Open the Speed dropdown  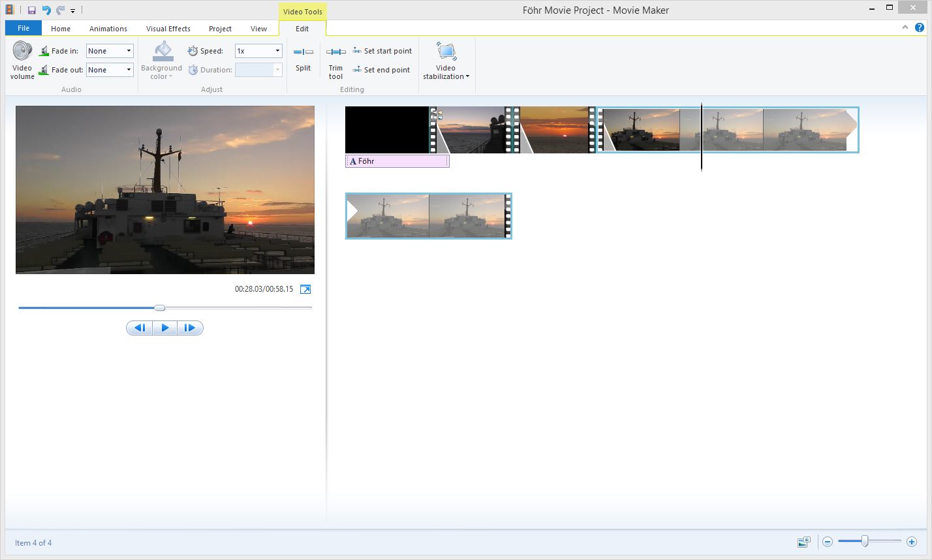[x=277, y=51]
